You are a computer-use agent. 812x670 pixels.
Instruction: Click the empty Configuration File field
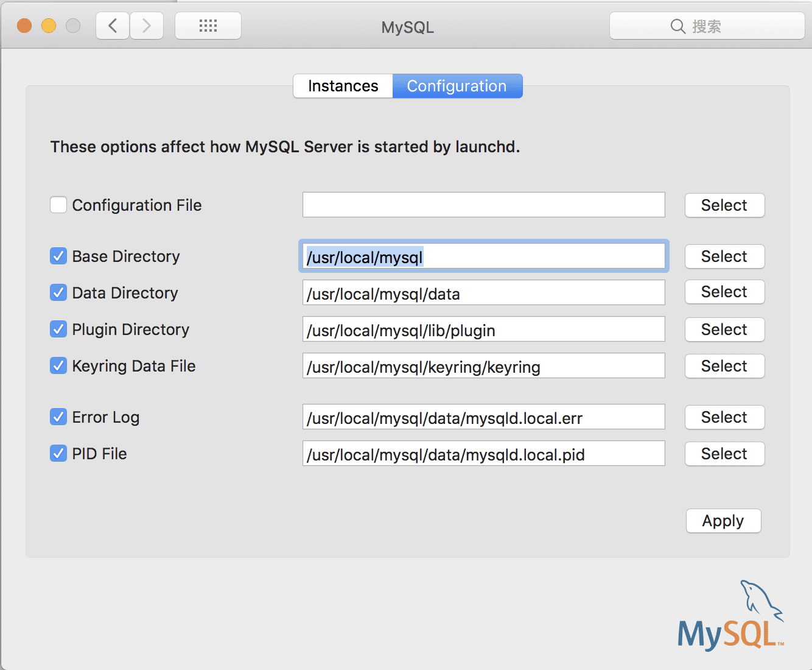pyautogui.click(x=483, y=205)
